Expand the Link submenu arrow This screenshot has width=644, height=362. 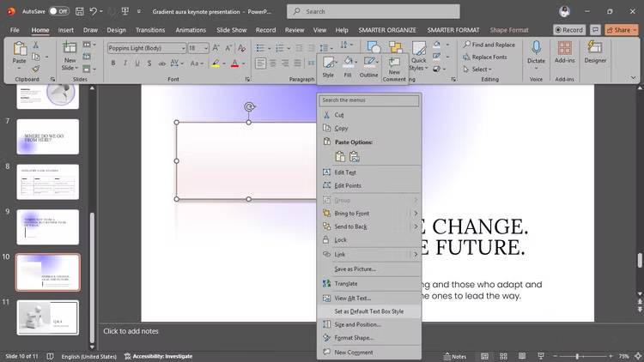(416, 254)
